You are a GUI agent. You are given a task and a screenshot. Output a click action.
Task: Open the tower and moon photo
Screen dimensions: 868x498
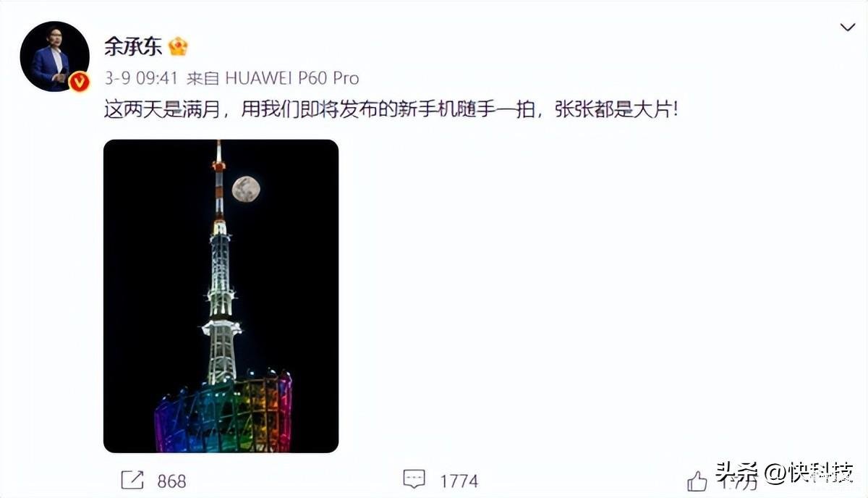[221, 296]
